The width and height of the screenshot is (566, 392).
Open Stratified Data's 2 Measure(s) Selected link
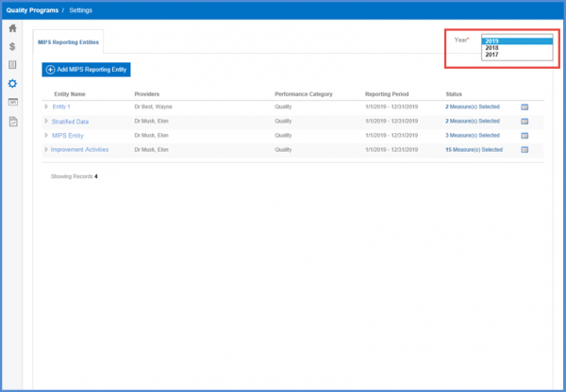473,122
